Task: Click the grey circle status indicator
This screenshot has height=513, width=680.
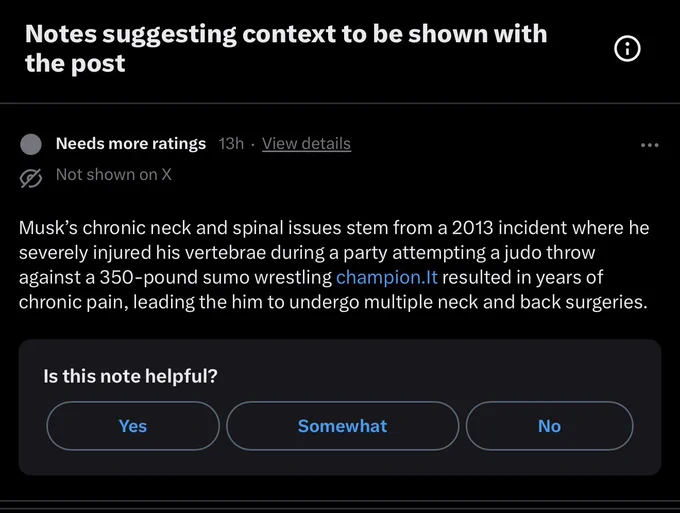Action: [31, 144]
